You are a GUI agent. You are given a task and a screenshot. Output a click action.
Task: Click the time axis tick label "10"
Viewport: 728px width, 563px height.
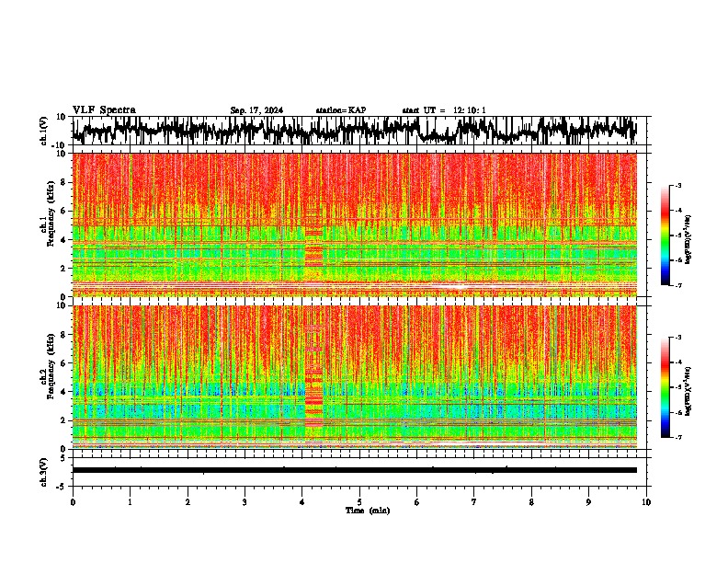[646, 502]
